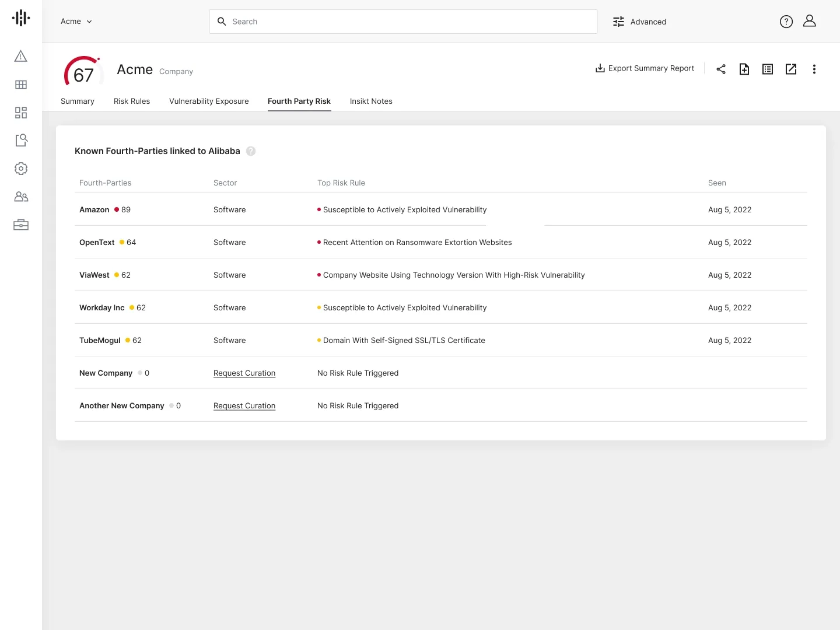Screen dimensions: 840x630
Task: Request Curation for Another New Company
Action: click(244, 405)
